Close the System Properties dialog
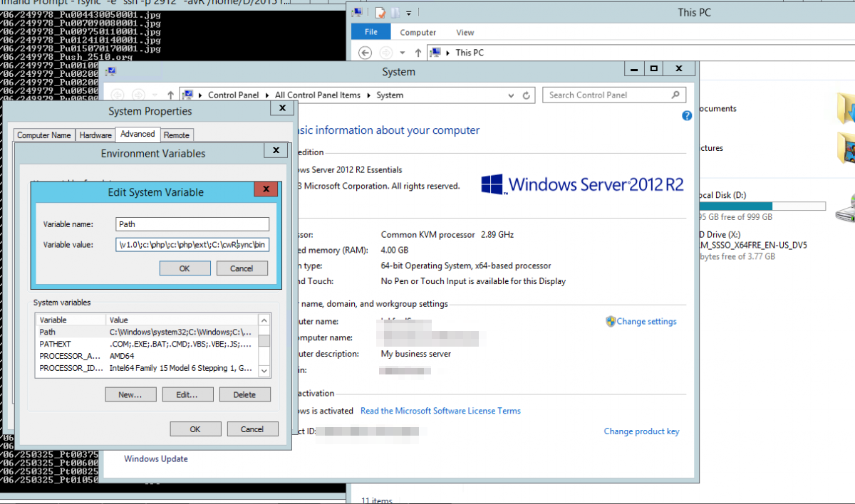Image resolution: width=855 pixels, height=504 pixels. coord(282,108)
